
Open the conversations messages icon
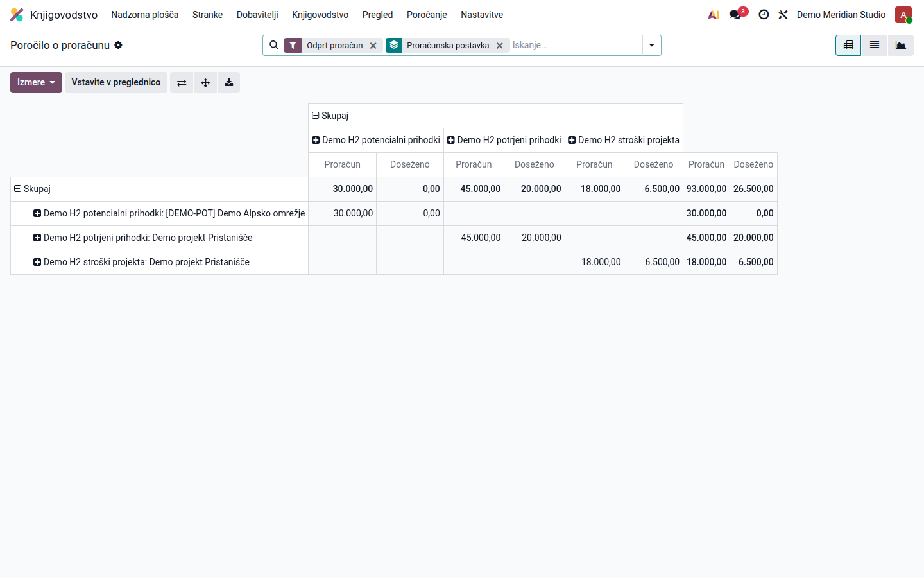pos(735,15)
